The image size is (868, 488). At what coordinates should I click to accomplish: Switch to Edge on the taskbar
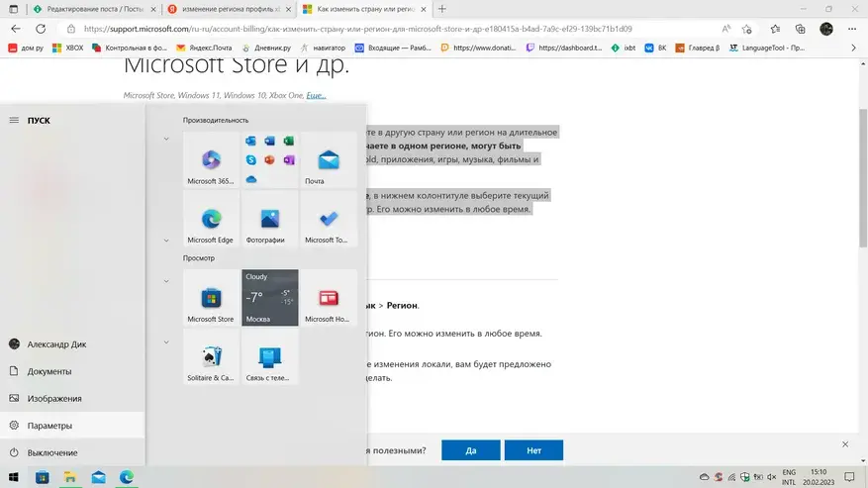pyautogui.click(x=127, y=477)
